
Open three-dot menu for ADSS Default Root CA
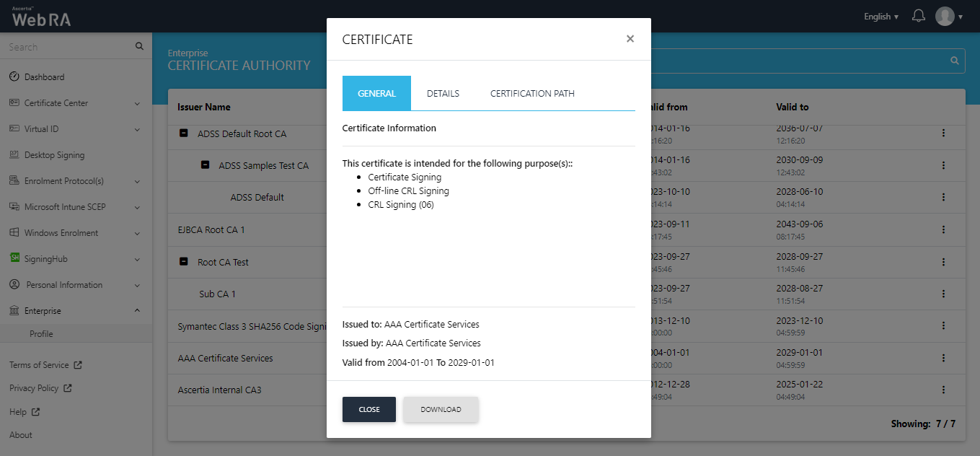pyautogui.click(x=943, y=133)
